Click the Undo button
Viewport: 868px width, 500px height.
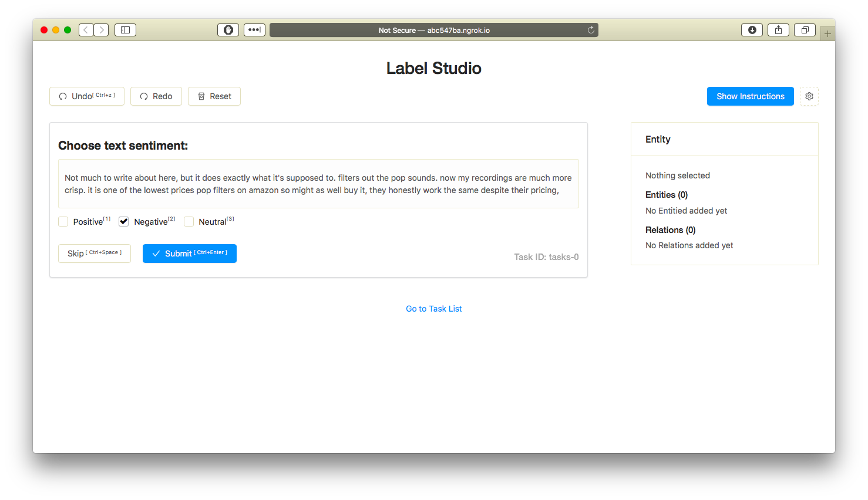(x=87, y=96)
